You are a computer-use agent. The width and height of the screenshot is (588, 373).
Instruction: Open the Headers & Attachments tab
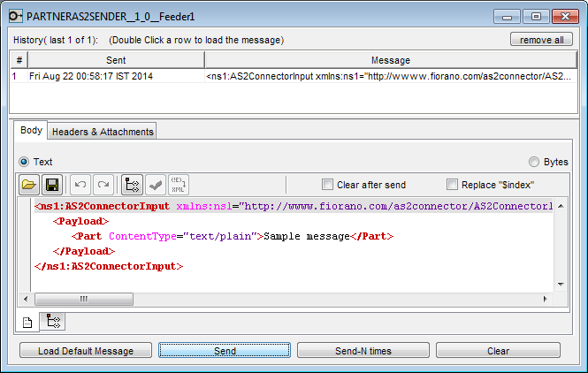(x=103, y=132)
